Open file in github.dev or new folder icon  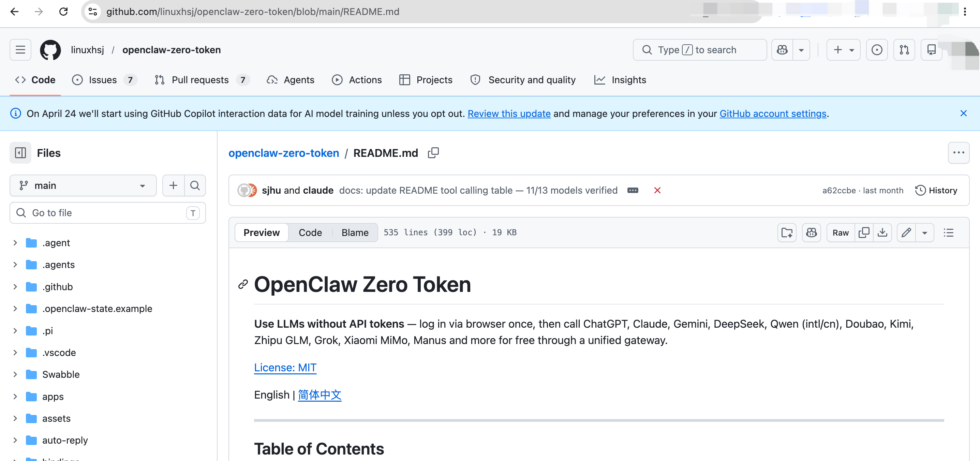[787, 233]
